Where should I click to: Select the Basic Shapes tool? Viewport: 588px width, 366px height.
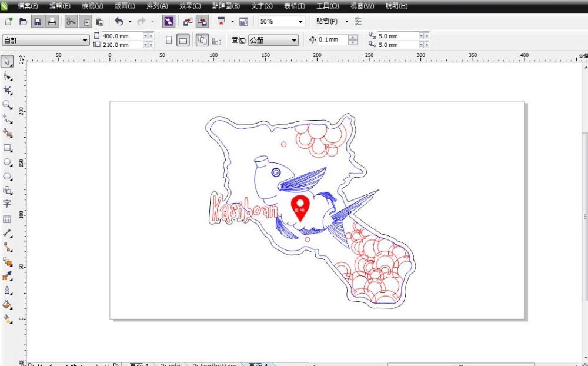point(8,191)
